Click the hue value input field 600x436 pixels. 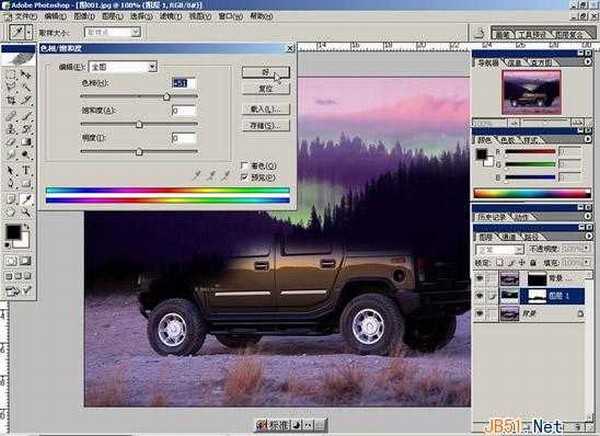183,83
